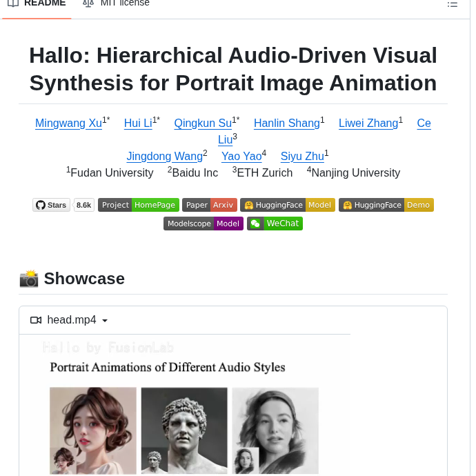476x476 pixels.
Task: Visit Qingkun Su's author page
Action: (203, 123)
